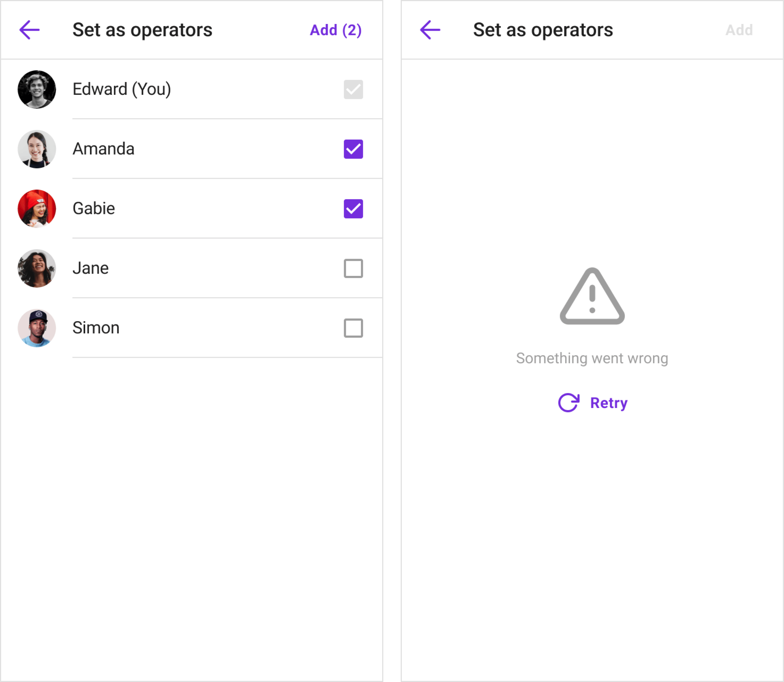
Task: Tap Jane's avatar image
Action: (x=37, y=268)
